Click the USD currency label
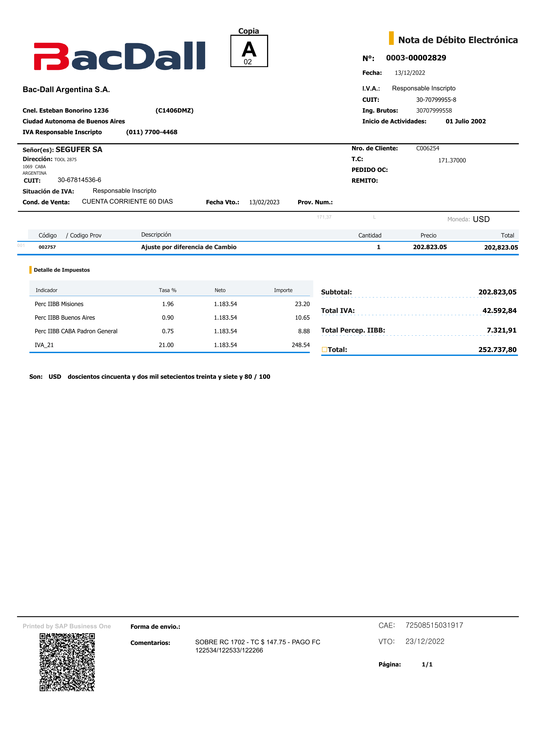Image resolution: width=535 pixels, height=756 pixels. tap(481, 219)
